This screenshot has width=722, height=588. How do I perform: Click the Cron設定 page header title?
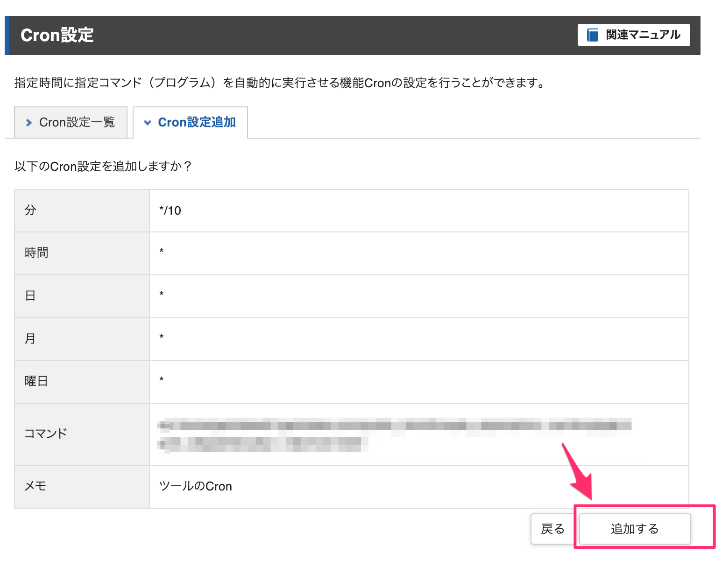(x=57, y=35)
